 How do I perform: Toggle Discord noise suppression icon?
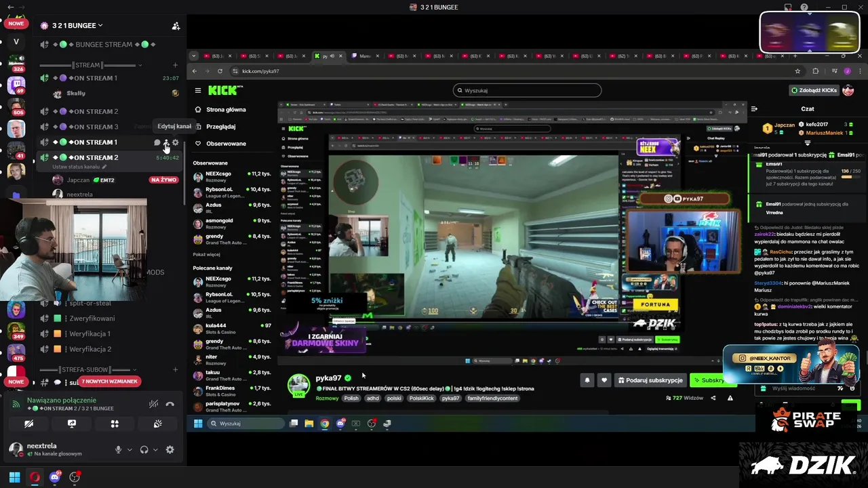click(154, 404)
